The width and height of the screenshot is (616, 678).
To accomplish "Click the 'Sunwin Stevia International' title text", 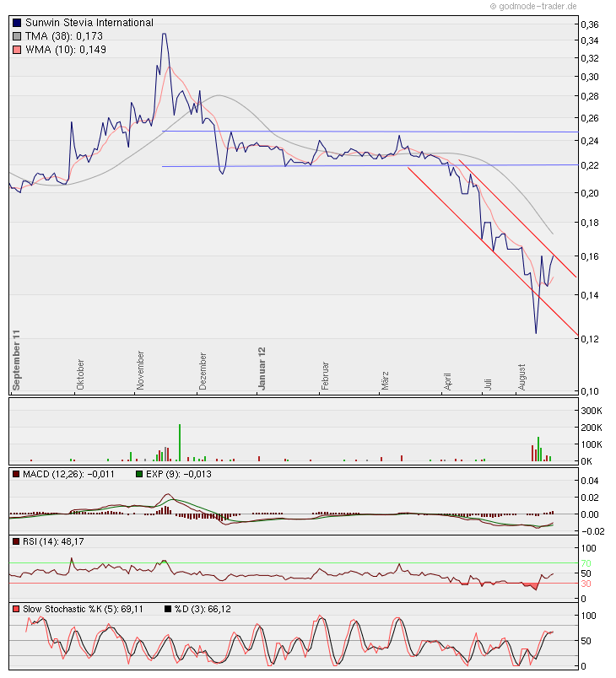I will (89, 23).
